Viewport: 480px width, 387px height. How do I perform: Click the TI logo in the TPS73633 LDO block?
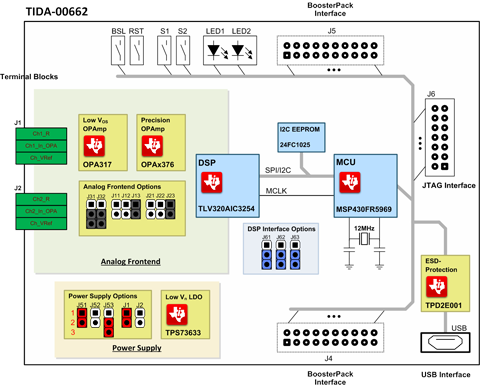177,314
